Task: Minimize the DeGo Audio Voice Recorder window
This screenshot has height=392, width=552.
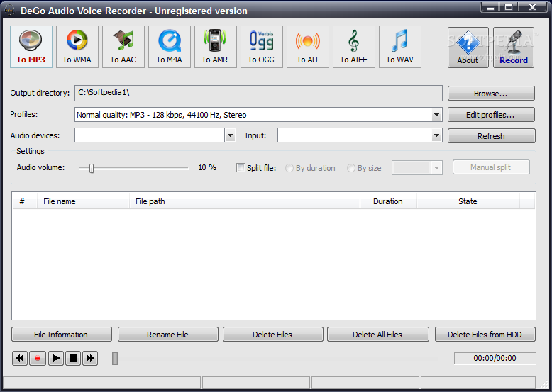Action: [491, 7]
